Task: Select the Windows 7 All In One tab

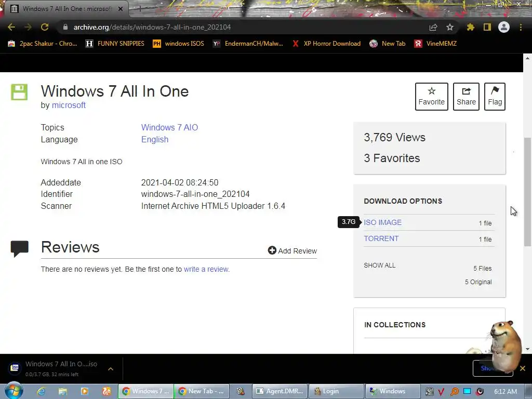Action: pos(66,9)
